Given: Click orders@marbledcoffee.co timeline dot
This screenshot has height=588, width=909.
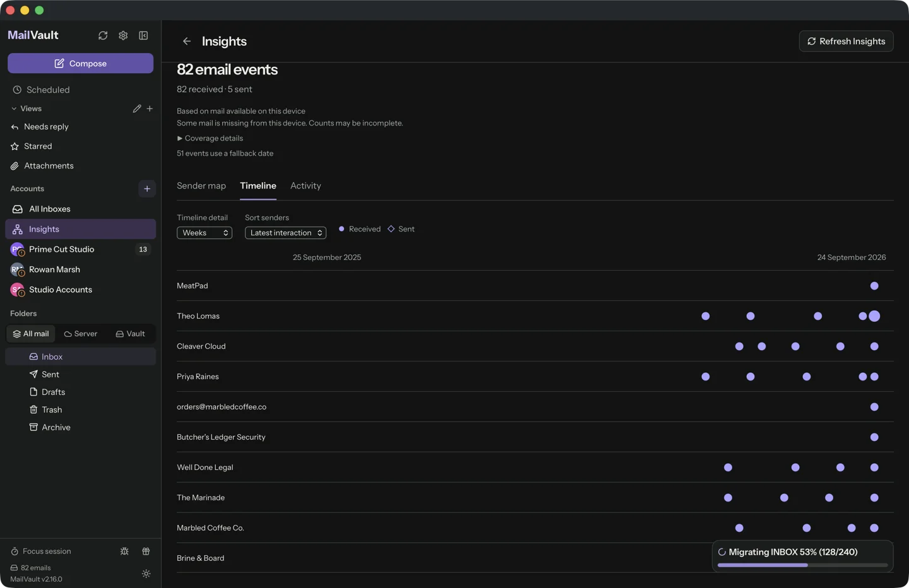Looking at the screenshot, I should point(874,407).
